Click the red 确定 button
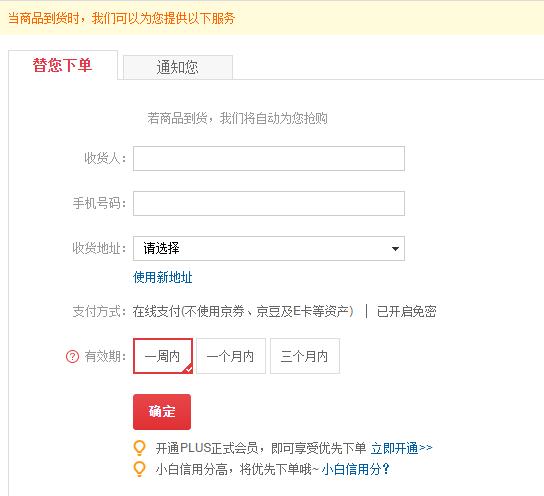 (162, 412)
